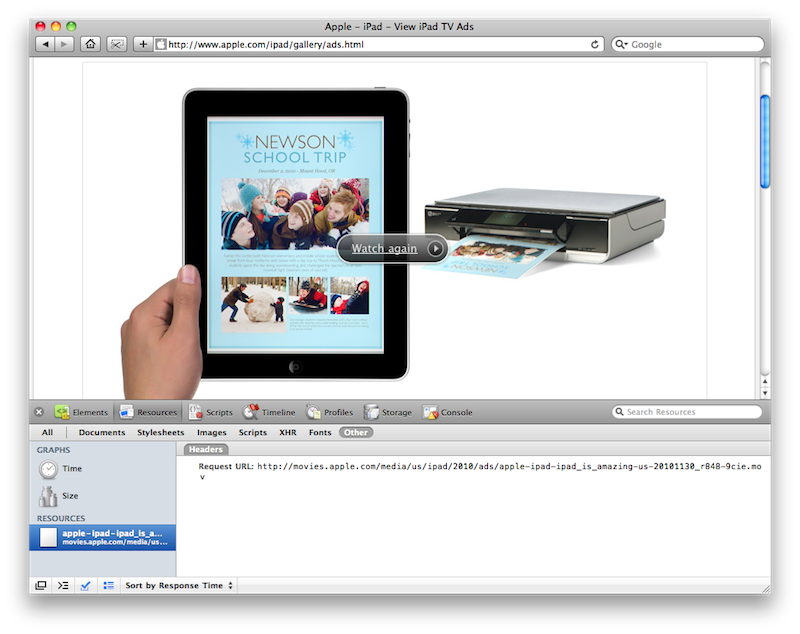Click the window resize grip corner
The image size is (800, 634).
765,589
